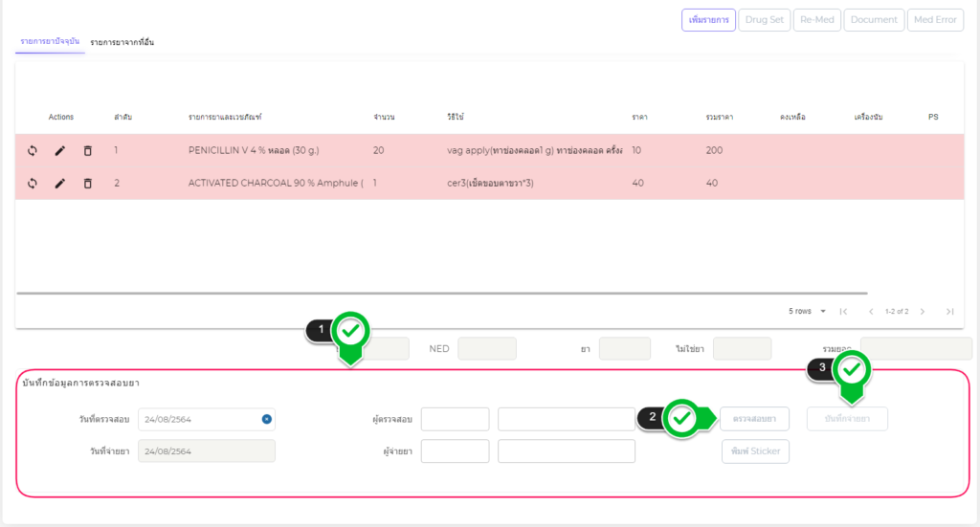Click the เพิ่มรายการ button

click(x=708, y=20)
